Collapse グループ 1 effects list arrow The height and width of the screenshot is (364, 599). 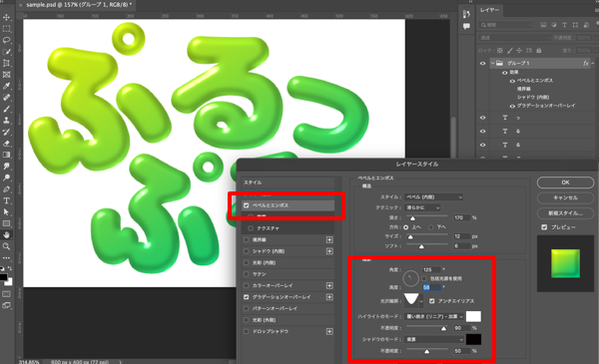pyautogui.click(x=593, y=63)
